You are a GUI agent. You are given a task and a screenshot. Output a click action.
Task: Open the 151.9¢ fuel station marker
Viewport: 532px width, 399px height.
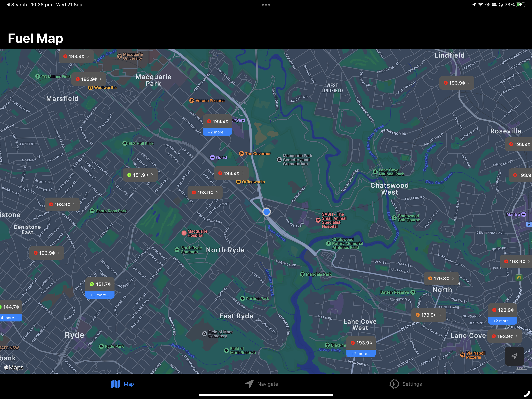pyautogui.click(x=140, y=175)
